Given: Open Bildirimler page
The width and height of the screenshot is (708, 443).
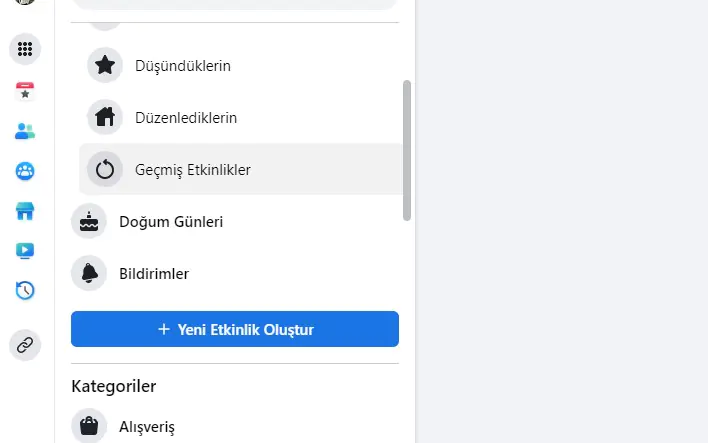Looking at the screenshot, I should coord(154,273).
